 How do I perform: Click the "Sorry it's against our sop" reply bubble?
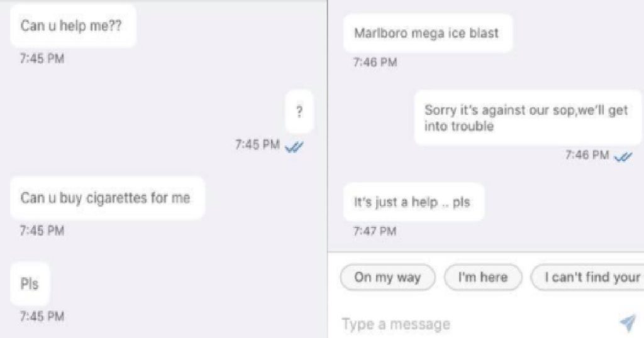(x=528, y=117)
